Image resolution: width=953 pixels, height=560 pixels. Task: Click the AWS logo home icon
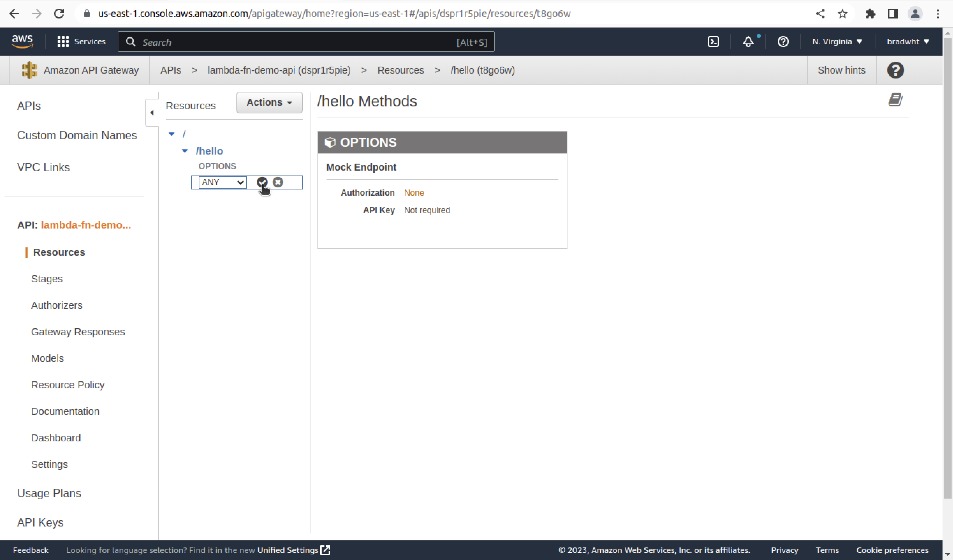(x=22, y=42)
